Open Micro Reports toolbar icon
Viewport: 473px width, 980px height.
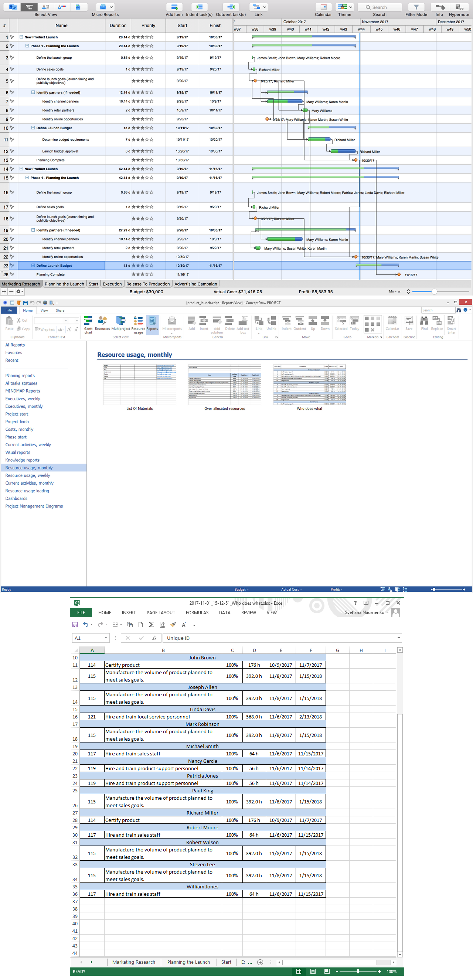[105, 7]
